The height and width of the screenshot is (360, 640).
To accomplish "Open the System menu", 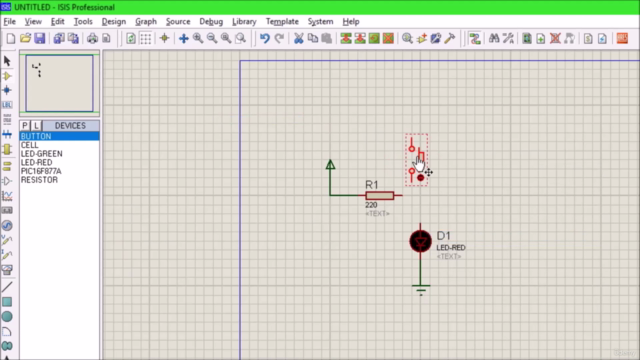I will click(x=320, y=22).
